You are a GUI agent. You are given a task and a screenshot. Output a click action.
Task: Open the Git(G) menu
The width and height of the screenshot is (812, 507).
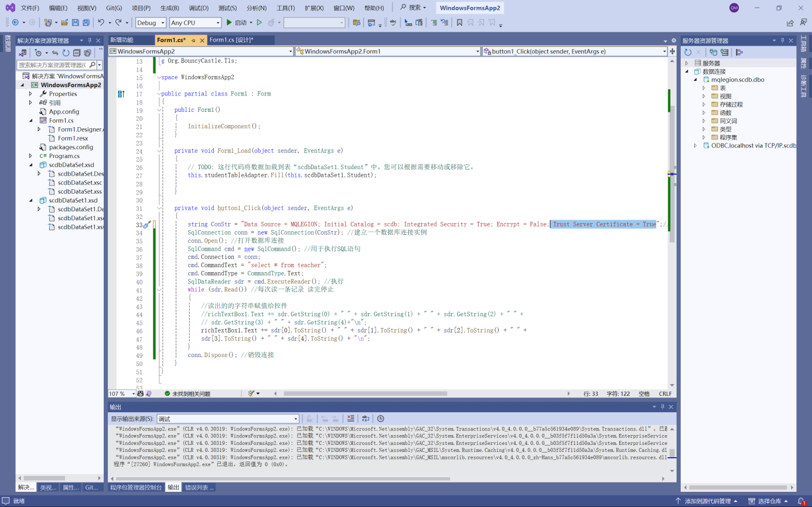(114, 8)
